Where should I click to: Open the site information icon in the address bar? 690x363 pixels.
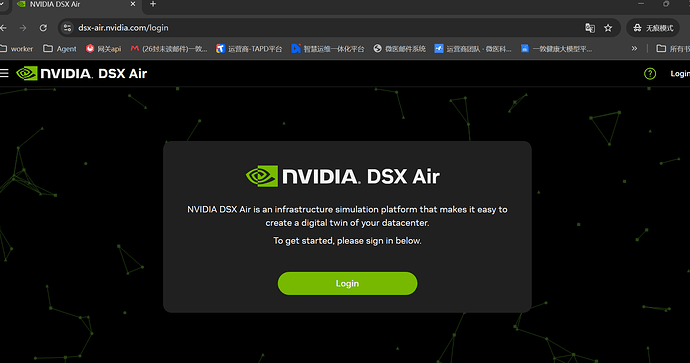67,28
